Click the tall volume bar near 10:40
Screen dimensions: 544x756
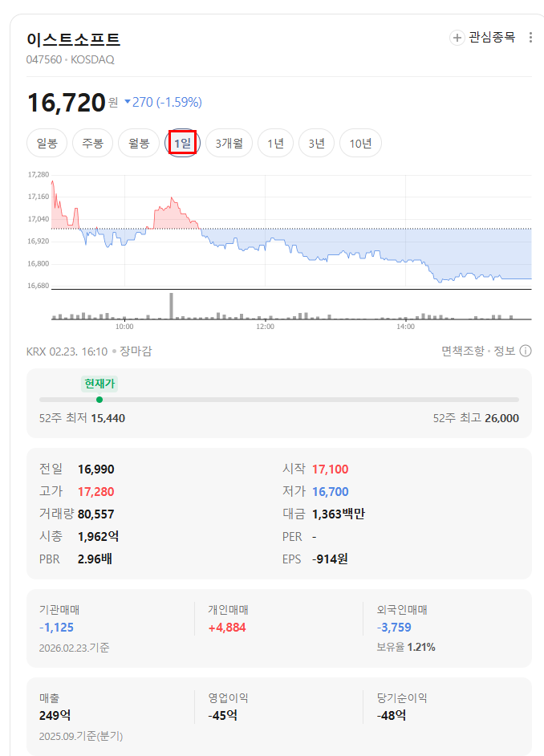point(171,306)
